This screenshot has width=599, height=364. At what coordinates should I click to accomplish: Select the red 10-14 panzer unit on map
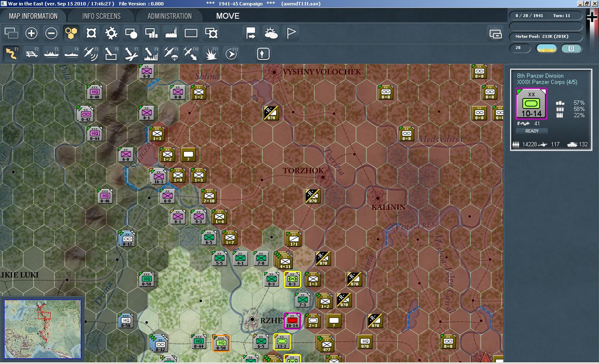click(x=292, y=321)
